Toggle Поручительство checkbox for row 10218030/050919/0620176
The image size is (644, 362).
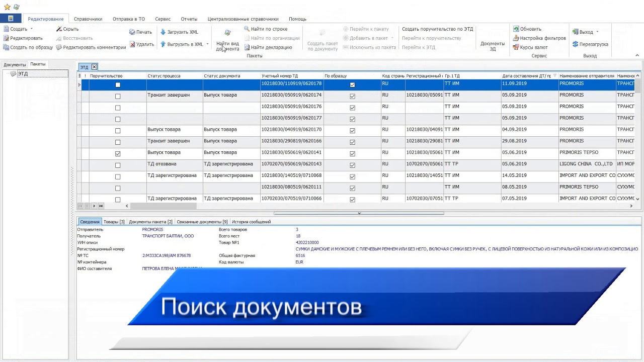pos(118,108)
